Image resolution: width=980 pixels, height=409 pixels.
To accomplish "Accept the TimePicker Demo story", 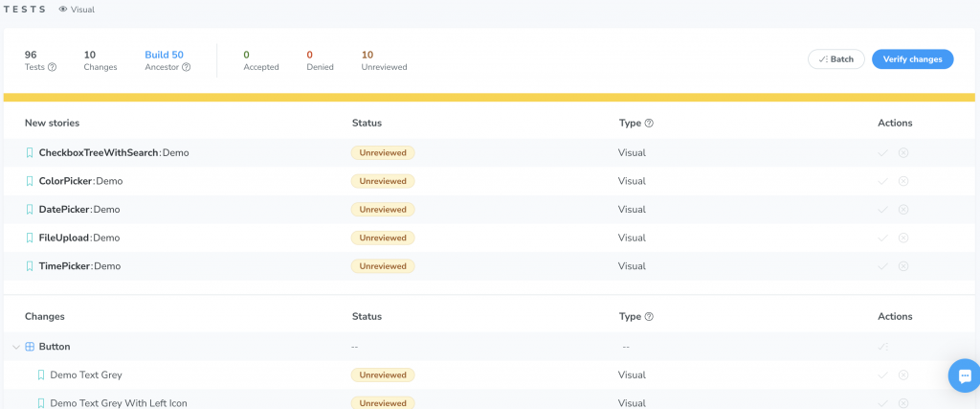I will (x=882, y=265).
